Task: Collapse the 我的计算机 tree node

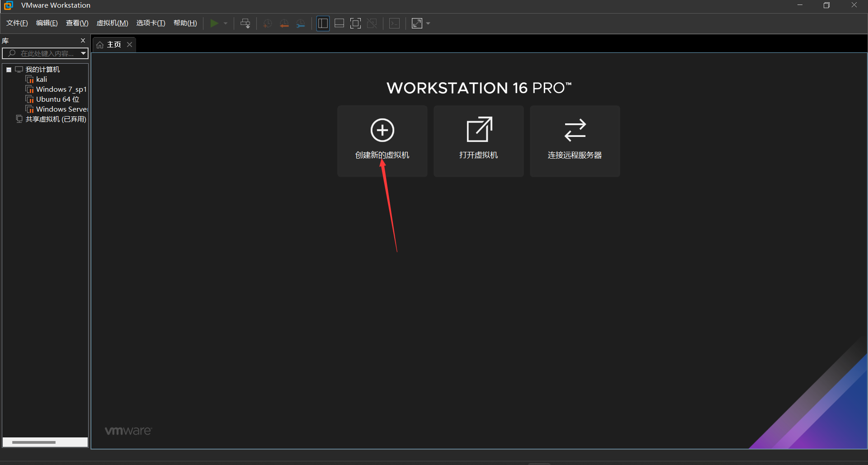Action: tap(9, 70)
